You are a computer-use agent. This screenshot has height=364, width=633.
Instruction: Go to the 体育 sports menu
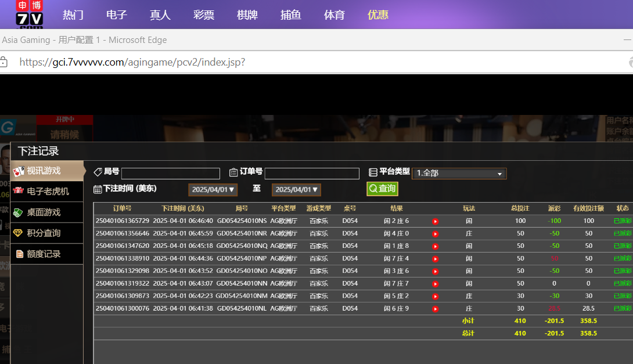coord(335,15)
